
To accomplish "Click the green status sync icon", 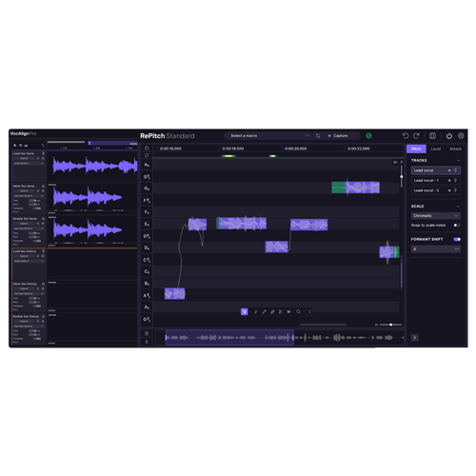I will [368, 136].
